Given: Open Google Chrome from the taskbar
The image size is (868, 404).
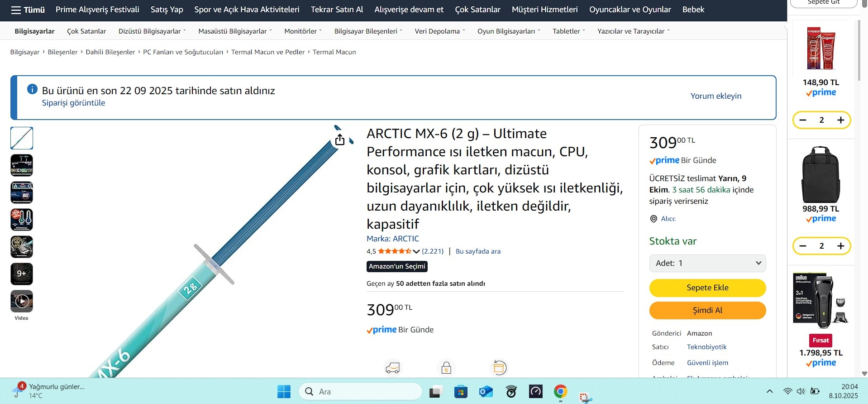Looking at the screenshot, I should click(x=560, y=391).
